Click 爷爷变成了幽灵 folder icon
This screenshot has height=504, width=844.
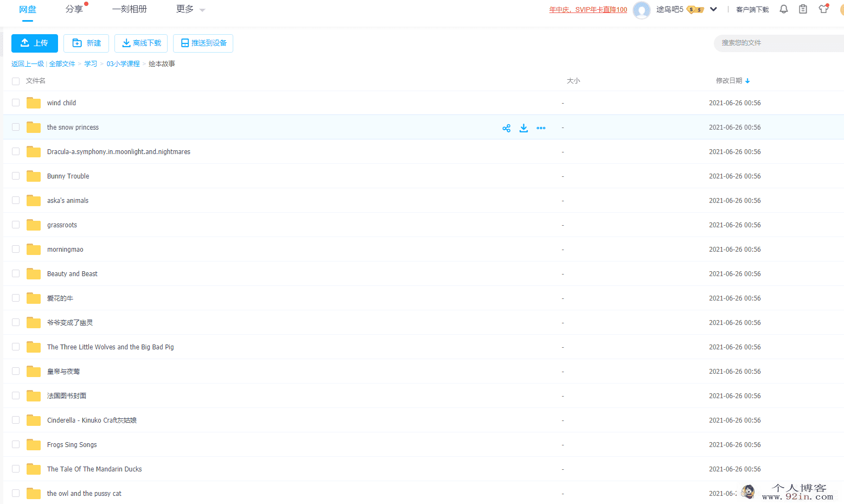click(x=34, y=322)
